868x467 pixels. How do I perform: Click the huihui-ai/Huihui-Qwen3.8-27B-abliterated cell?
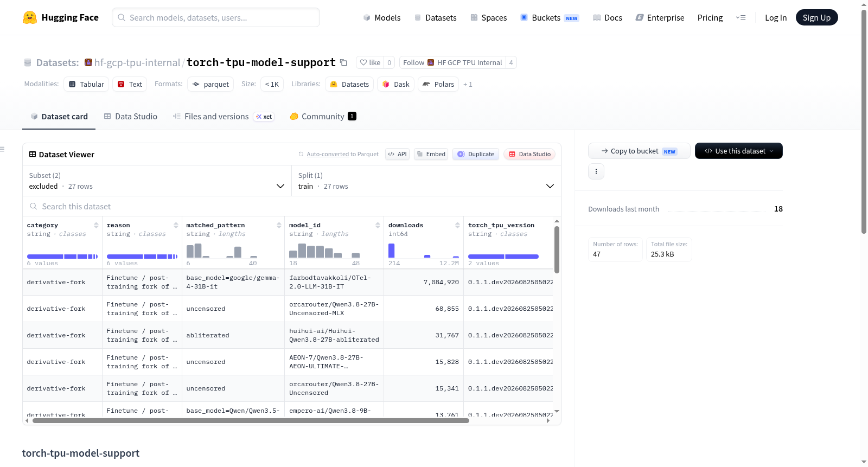(334, 335)
